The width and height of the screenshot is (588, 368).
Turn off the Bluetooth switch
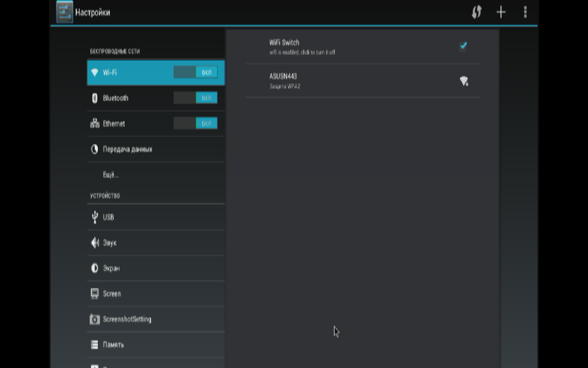click(x=195, y=98)
